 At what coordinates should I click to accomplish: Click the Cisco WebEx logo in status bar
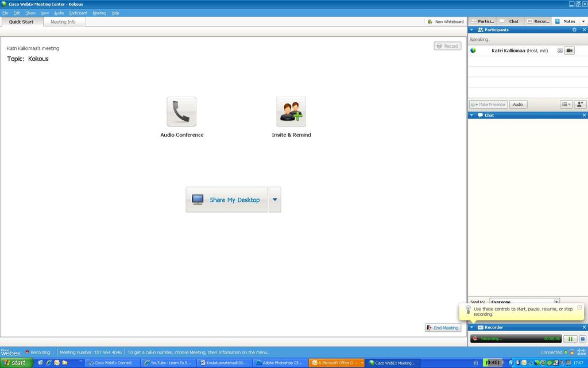pyautogui.click(x=10, y=352)
